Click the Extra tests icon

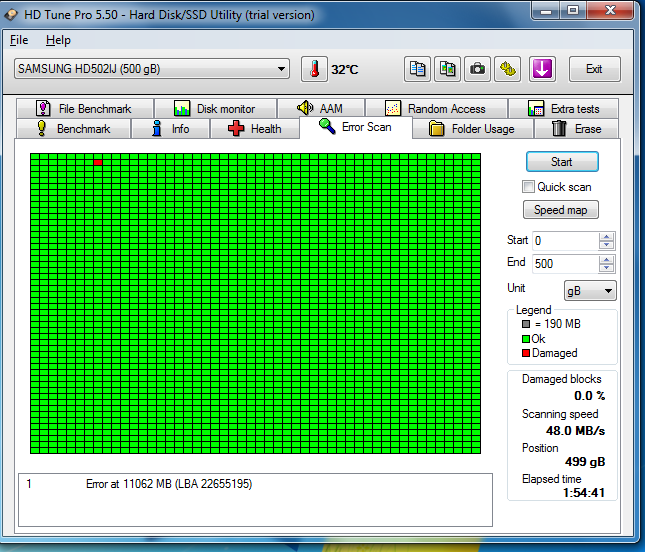536,109
